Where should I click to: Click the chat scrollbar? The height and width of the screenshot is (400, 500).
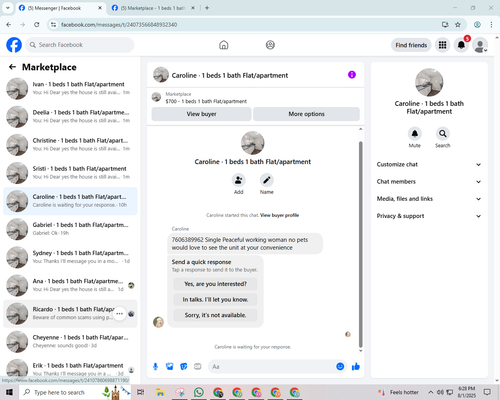pos(360,244)
